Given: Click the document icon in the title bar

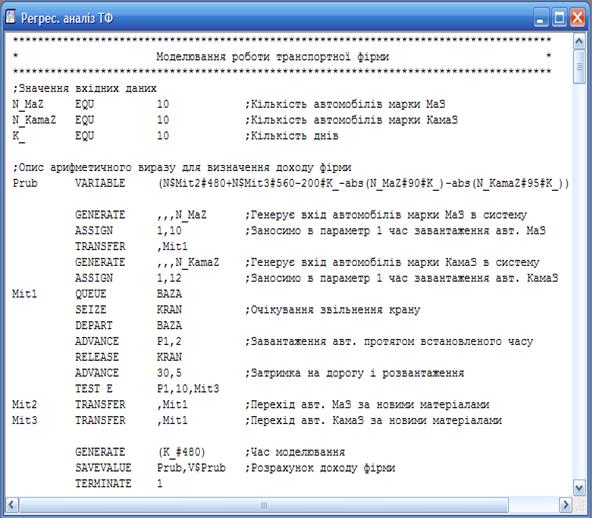Looking at the screenshot, I should [11, 17].
